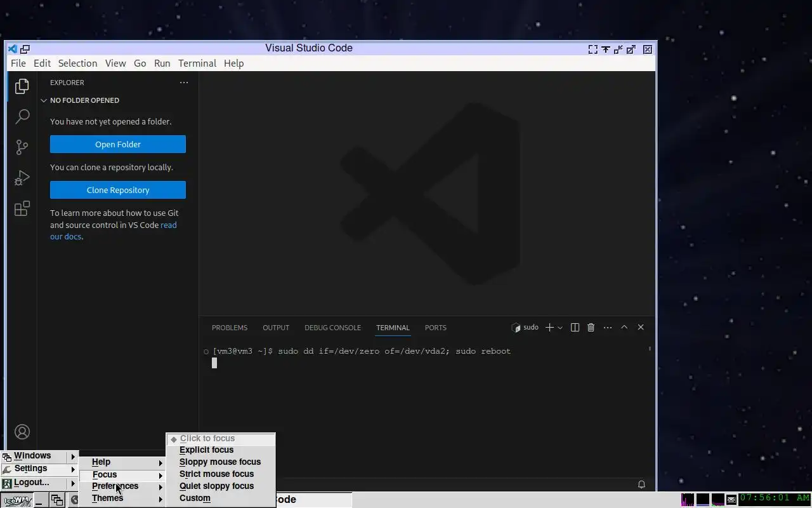Image resolution: width=812 pixels, height=508 pixels.
Task: Click the taskbar clock
Action: pos(775,498)
